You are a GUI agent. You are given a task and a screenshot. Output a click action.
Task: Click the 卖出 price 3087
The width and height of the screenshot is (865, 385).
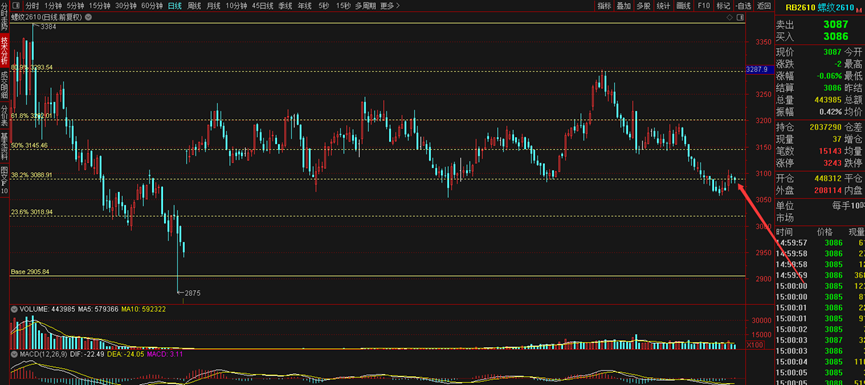point(836,24)
